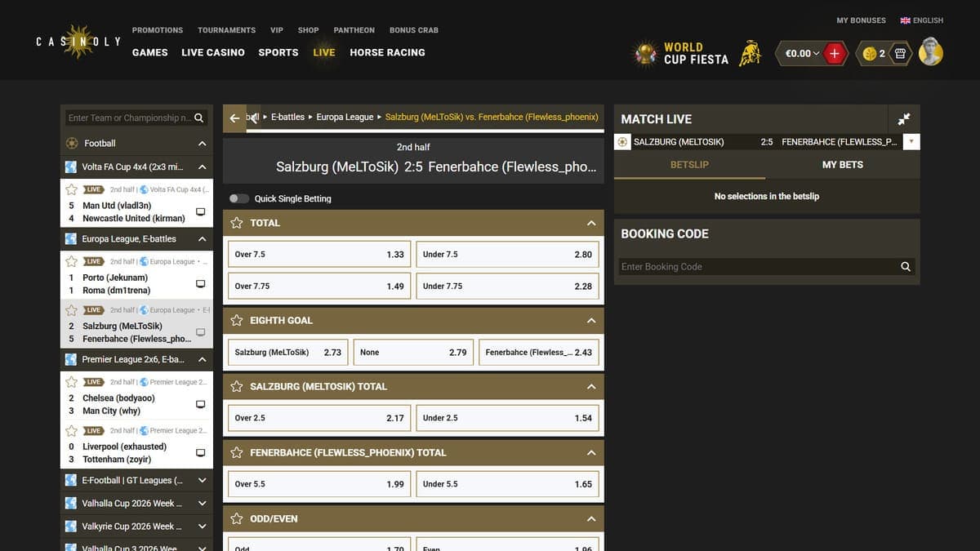
Task: Expand E-Football GT Leagues section
Action: click(x=203, y=481)
